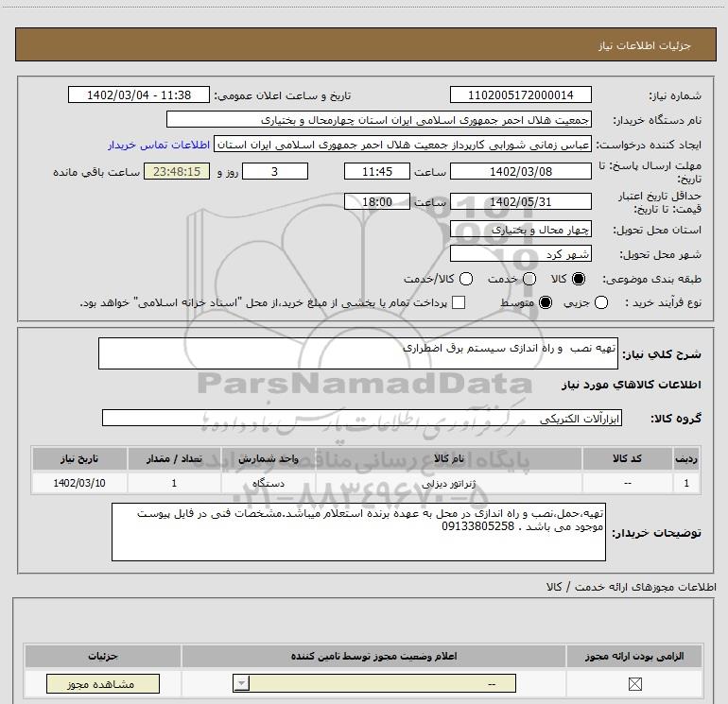
Task: Click the جزئیات permit column header
Action: [x=103, y=656]
